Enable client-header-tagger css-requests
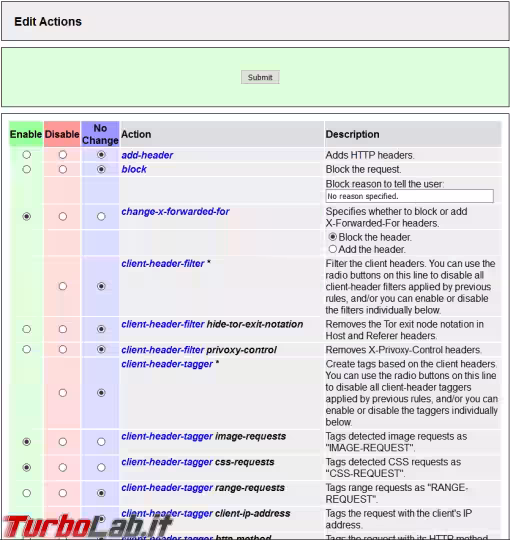This screenshot has height=540, width=510. (x=27, y=467)
